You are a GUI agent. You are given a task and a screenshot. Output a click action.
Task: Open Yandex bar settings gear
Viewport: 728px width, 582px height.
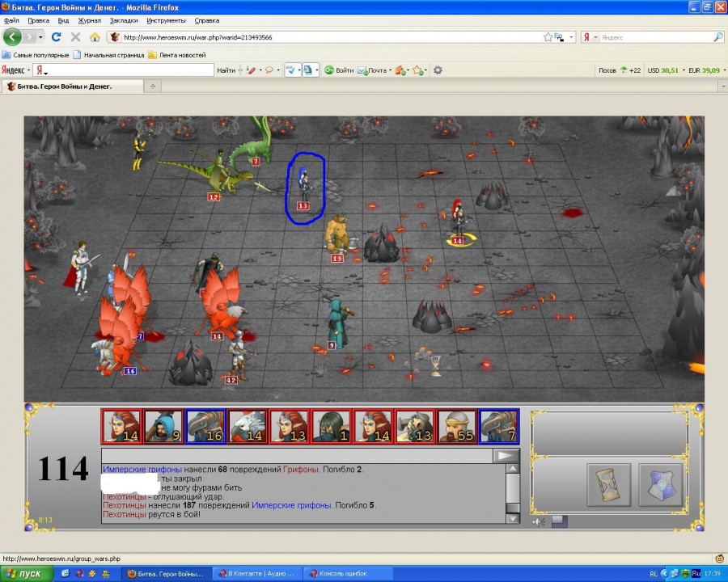[x=438, y=70]
